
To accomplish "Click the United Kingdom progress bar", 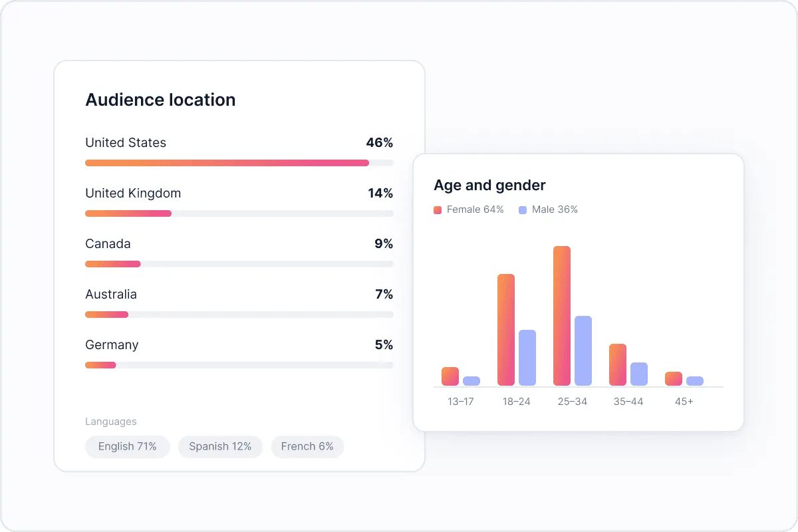I will (239, 213).
